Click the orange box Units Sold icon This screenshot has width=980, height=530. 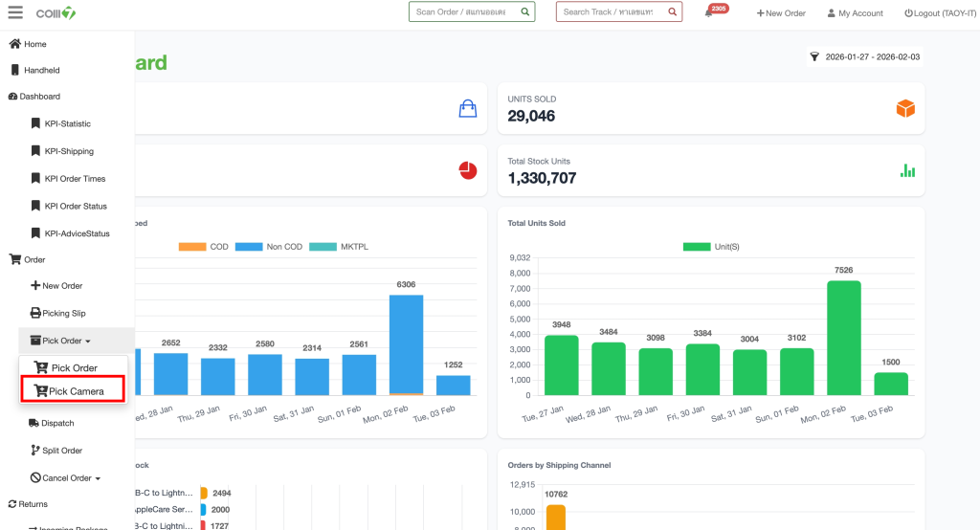pyautogui.click(x=904, y=109)
